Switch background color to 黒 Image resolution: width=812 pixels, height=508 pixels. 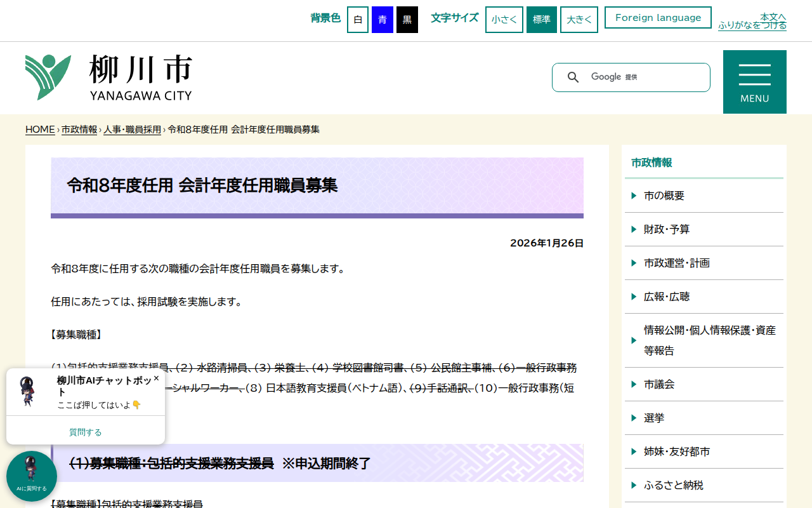pos(407,19)
